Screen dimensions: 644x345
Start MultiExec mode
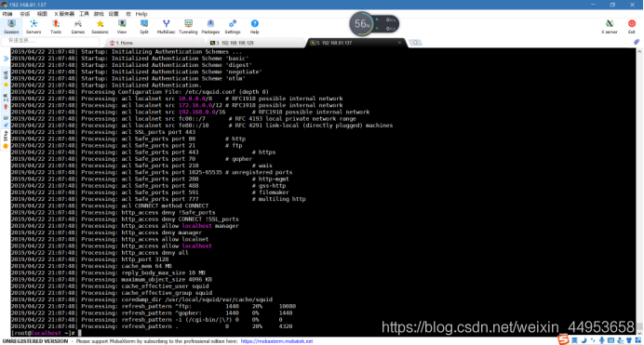[166, 27]
